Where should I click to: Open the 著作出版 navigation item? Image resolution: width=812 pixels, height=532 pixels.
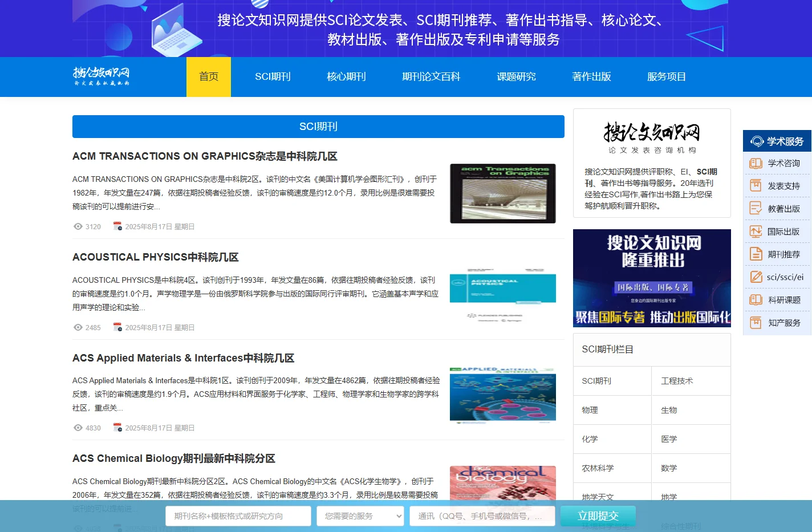pos(591,77)
